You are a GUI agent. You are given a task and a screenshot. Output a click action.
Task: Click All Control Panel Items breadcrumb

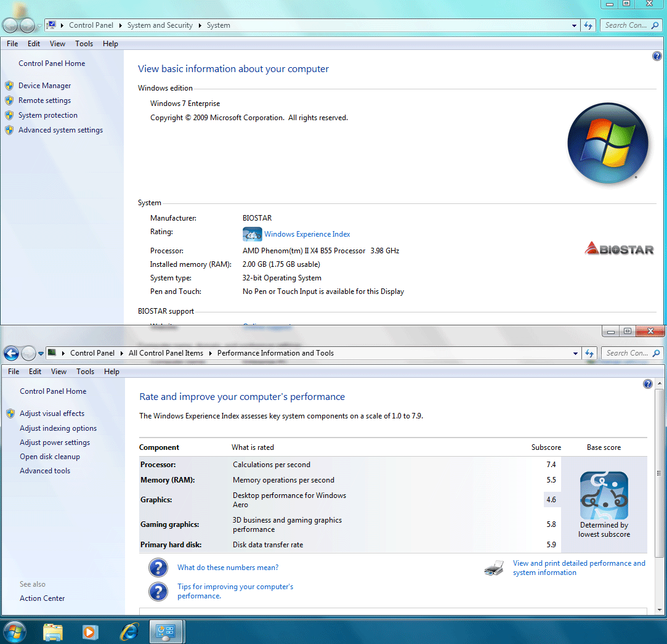click(166, 353)
